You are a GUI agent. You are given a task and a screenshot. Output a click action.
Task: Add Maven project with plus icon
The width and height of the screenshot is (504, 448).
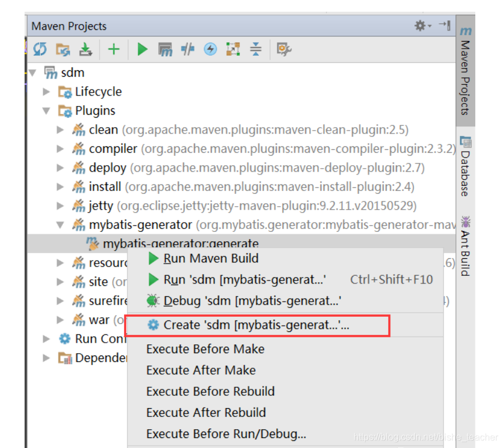[114, 49]
